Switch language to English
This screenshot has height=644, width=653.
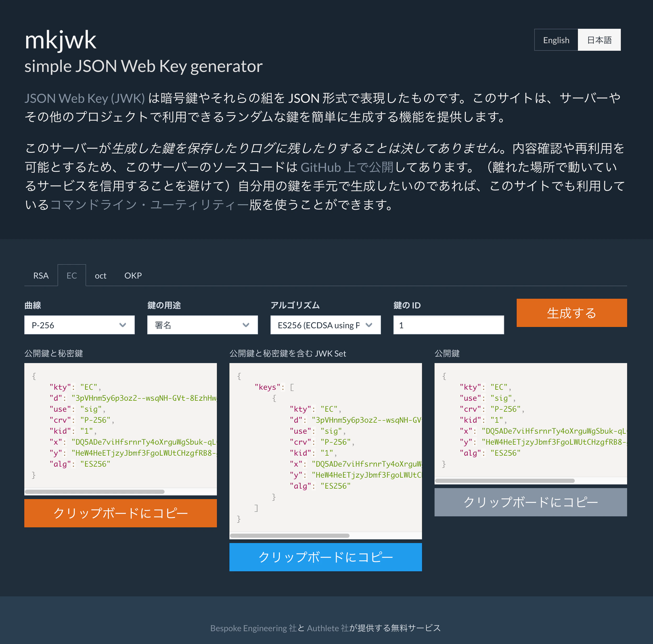click(556, 40)
